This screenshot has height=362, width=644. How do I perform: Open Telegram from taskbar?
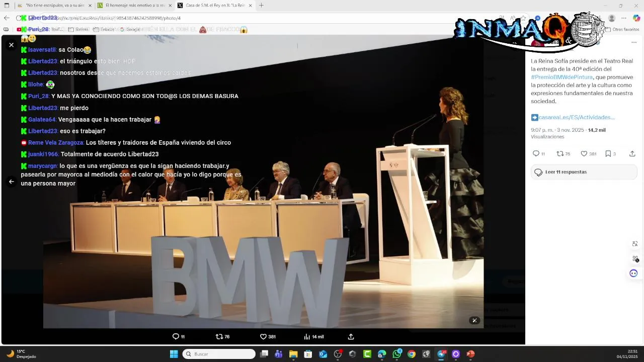click(x=441, y=354)
